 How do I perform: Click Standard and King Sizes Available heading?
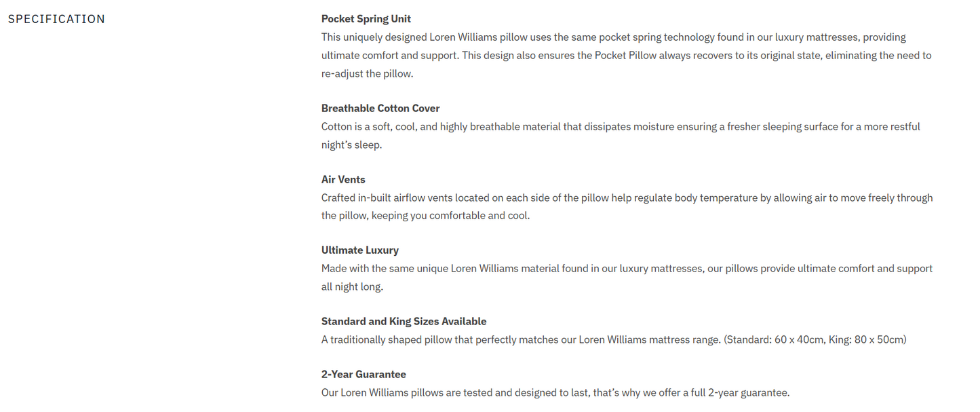pos(404,322)
